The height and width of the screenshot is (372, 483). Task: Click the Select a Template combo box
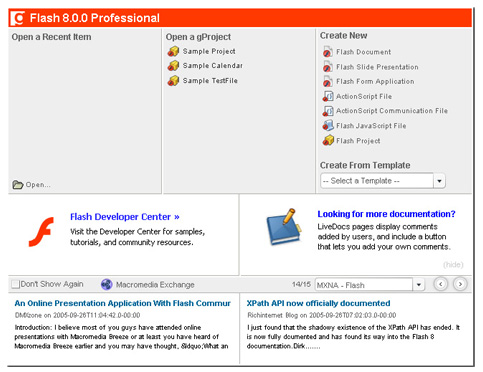tap(383, 181)
